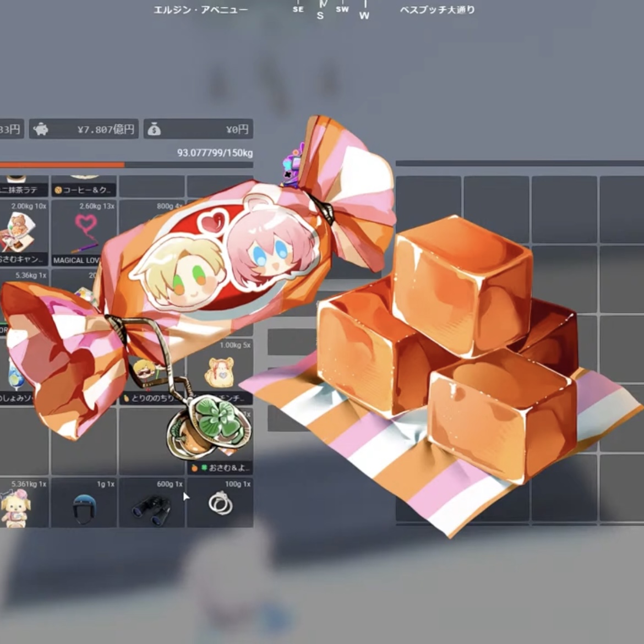Image resolution: width=644 pixels, height=644 pixels.
Task: Click the W compass heading marker
Action: point(364,15)
